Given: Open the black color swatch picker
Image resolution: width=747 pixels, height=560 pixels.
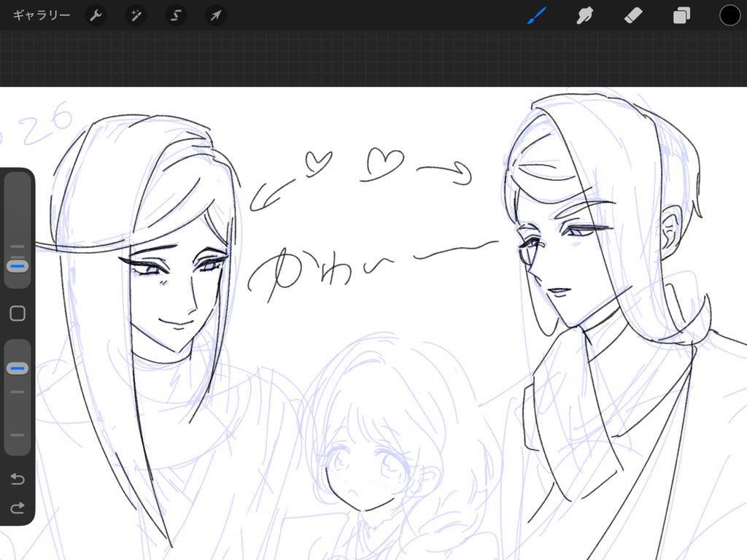Looking at the screenshot, I should (x=729, y=15).
